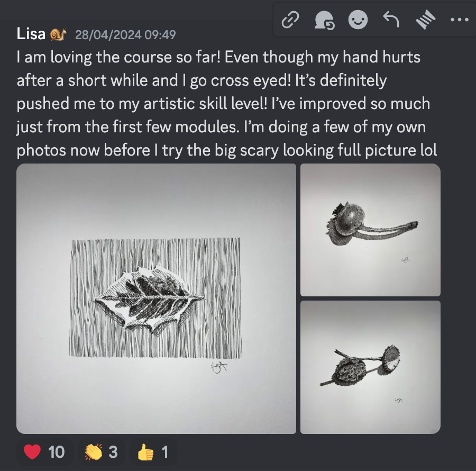Click the signature in the top-right acorn drawing
The width and height of the screenshot is (476, 471).
(x=406, y=260)
